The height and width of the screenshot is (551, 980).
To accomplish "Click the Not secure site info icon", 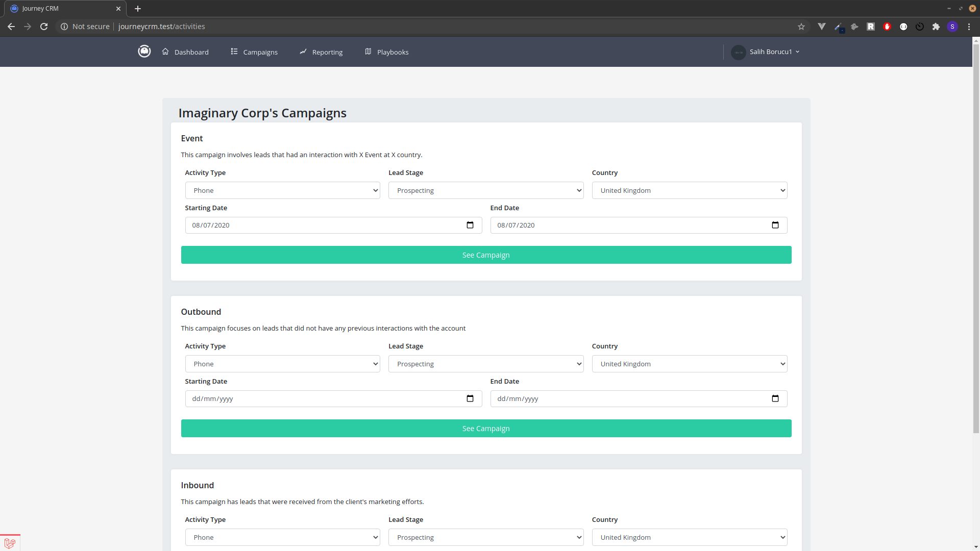I will (64, 27).
